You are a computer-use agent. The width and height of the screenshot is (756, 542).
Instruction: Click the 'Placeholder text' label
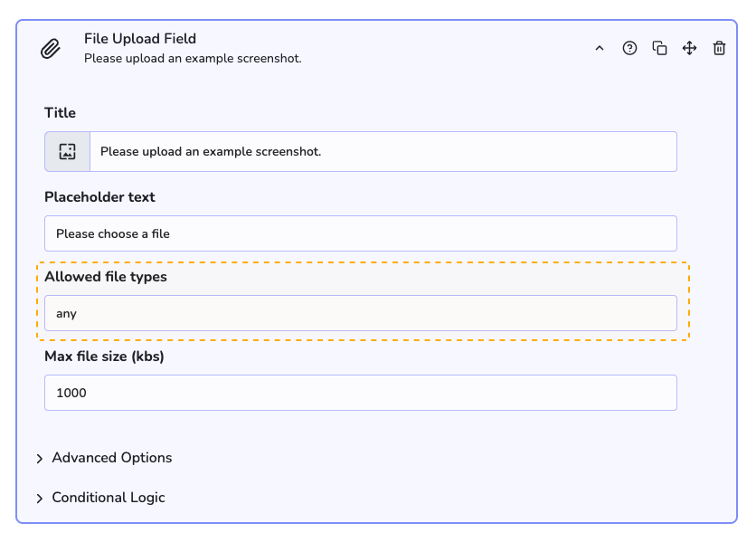click(99, 197)
